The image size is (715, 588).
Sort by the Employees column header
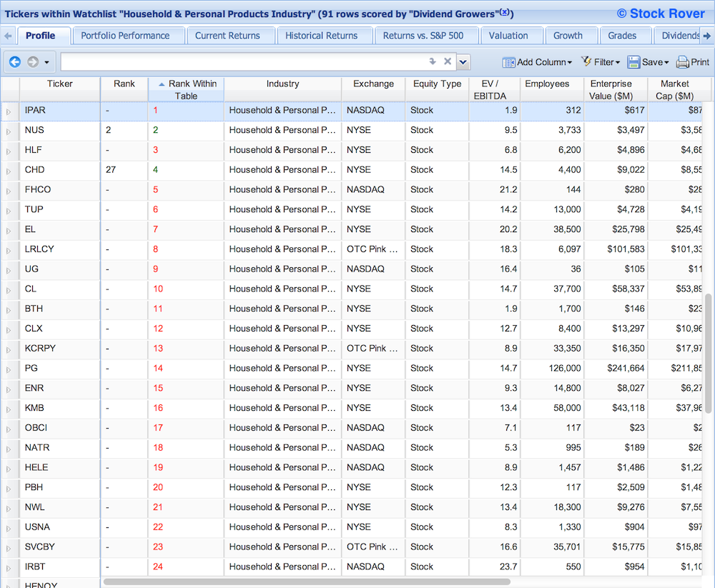tap(552, 89)
